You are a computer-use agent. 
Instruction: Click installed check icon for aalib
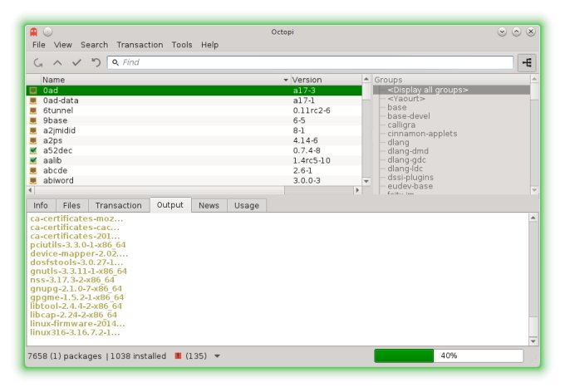click(x=33, y=160)
